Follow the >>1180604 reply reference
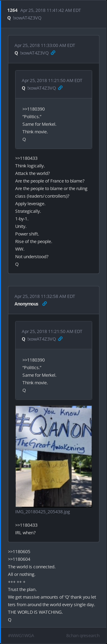 [19, 559]
